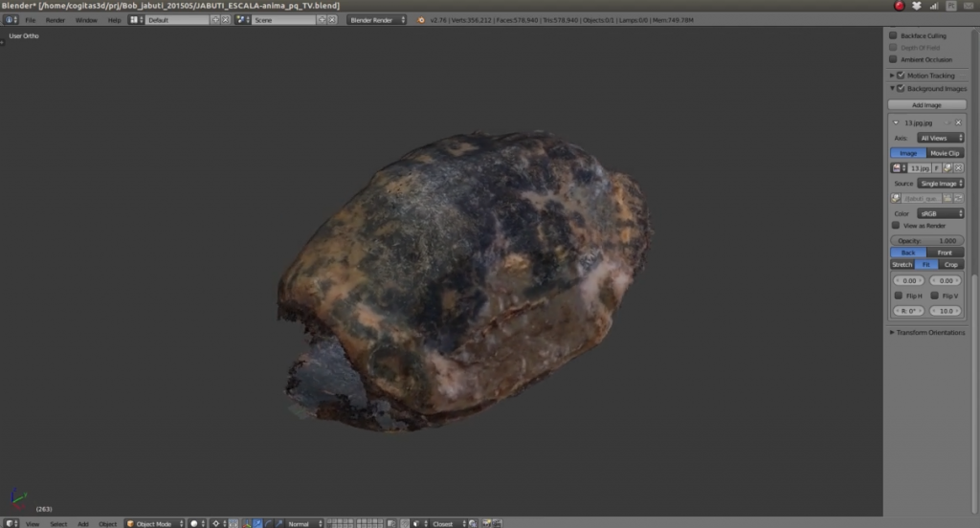
Task: Collapse the 13.jpg.jpg image settings
Action: tap(896, 122)
